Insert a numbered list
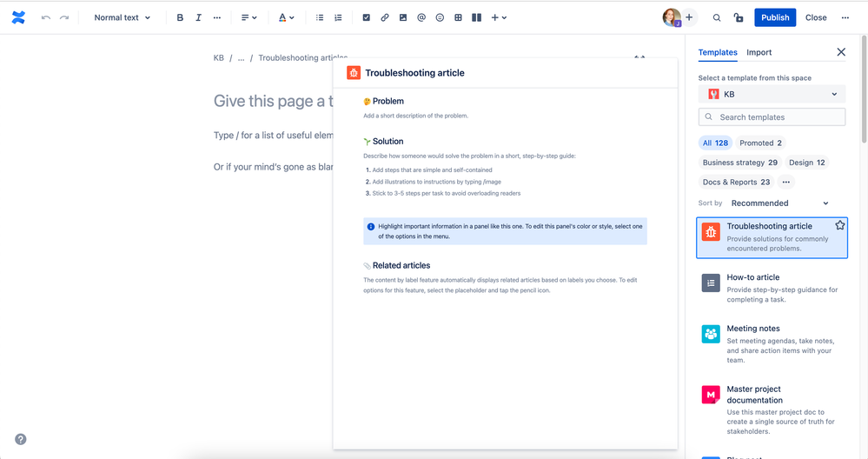 338,17
